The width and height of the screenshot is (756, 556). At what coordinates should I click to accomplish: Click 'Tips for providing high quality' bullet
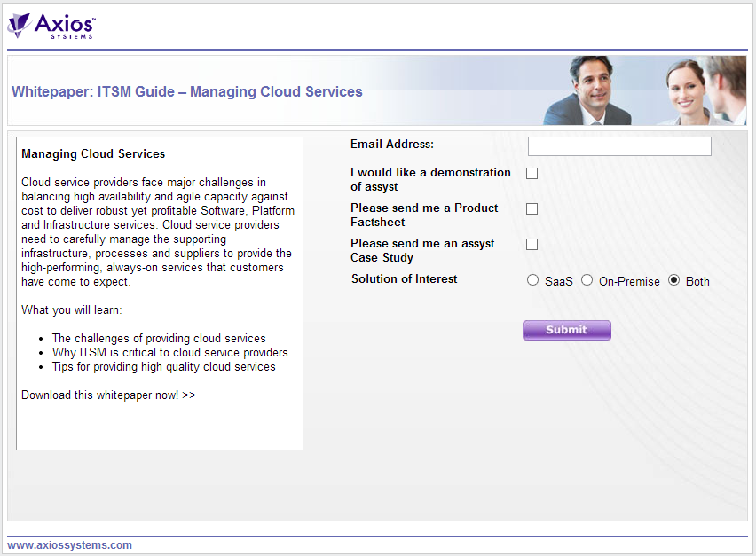164,366
